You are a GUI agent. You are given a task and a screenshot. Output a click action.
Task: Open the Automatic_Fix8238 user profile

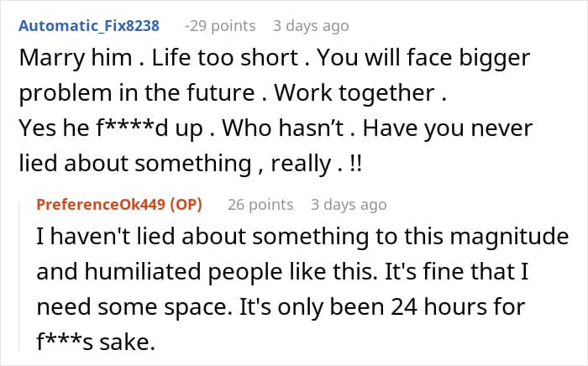pos(88,26)
